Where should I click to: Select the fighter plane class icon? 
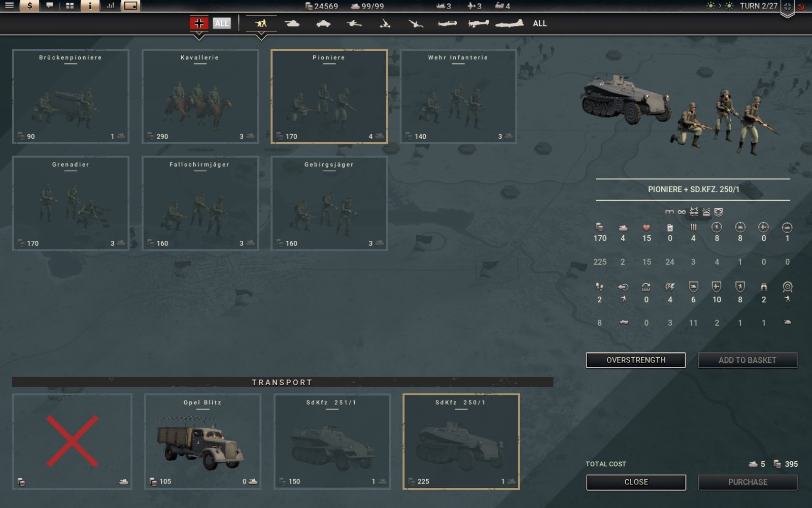[447, 23]
